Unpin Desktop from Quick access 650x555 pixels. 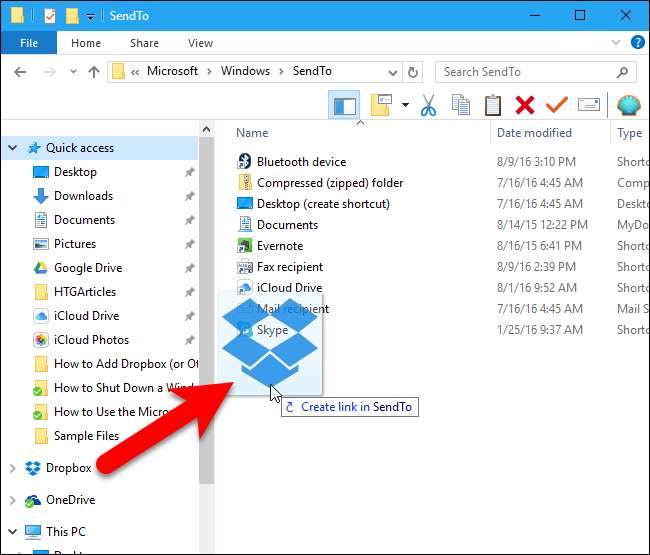(x=190, y=172)
